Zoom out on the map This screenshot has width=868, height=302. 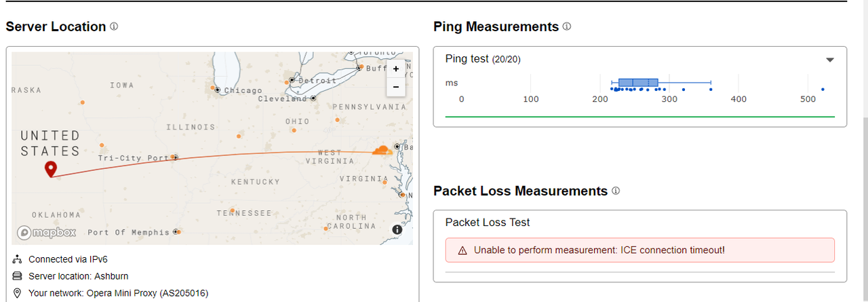click(396, 88)
